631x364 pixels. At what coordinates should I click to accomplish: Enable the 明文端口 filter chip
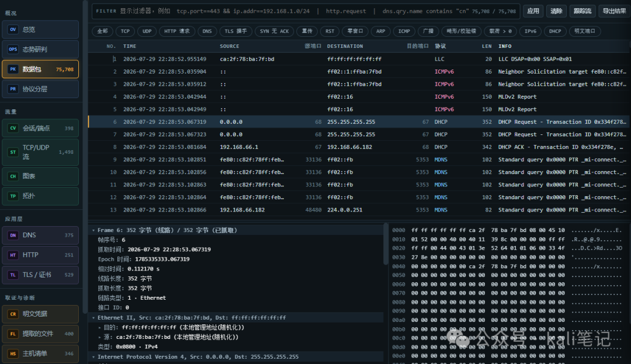pyautogui.click(x=584, y=31)
